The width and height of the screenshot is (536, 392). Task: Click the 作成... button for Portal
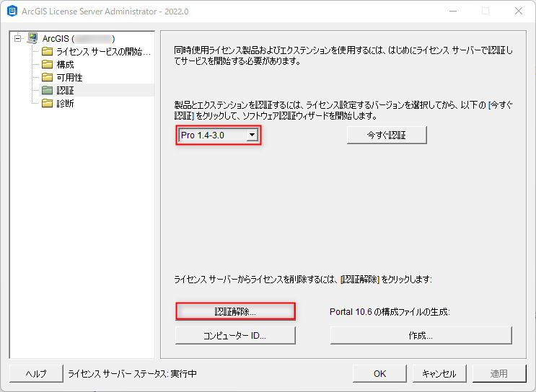pos(421,336)
